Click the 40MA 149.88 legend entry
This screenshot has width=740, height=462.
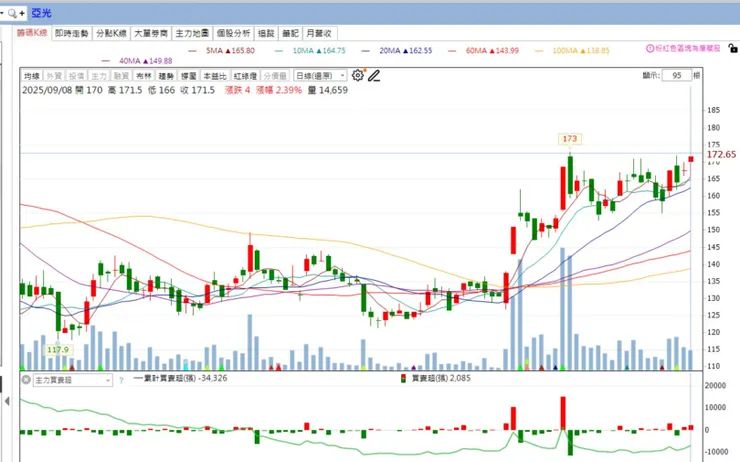[x=137, y=61]
